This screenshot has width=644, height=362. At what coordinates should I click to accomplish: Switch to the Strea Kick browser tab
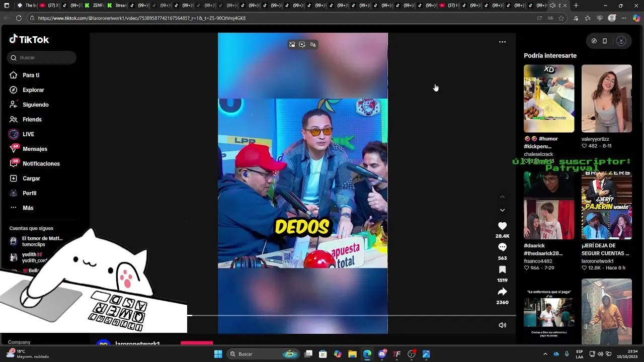(x=117, y=6)
